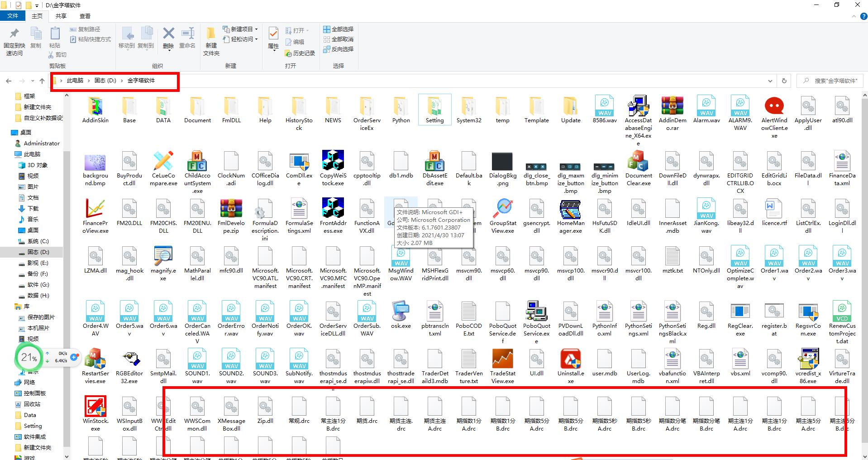Image resolution: width=868 pixels, height=460 pixels.
Task: Select the TradeStatView.exe chart icon
Action: [x=502, y=359]
